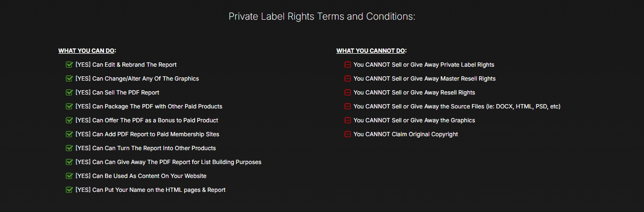The width and height of the screenshot is (644, 212).
Task: Click checkmark beside Turn The Report Into Products
Action: 69,148
